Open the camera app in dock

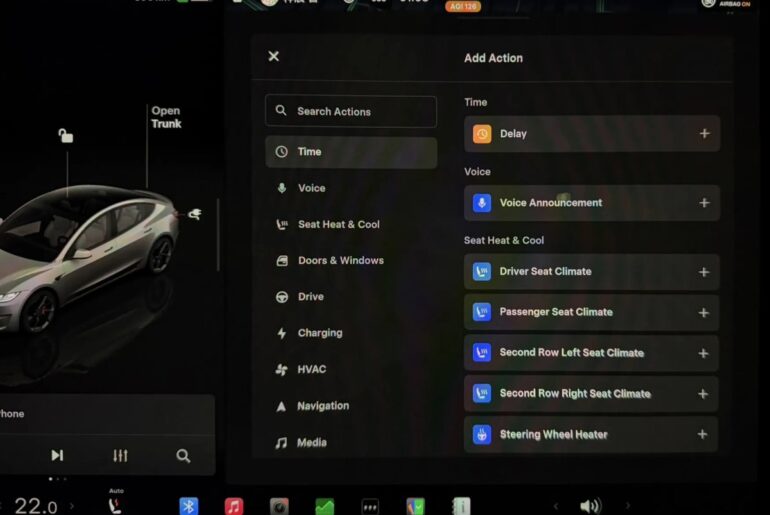point(279,506)
